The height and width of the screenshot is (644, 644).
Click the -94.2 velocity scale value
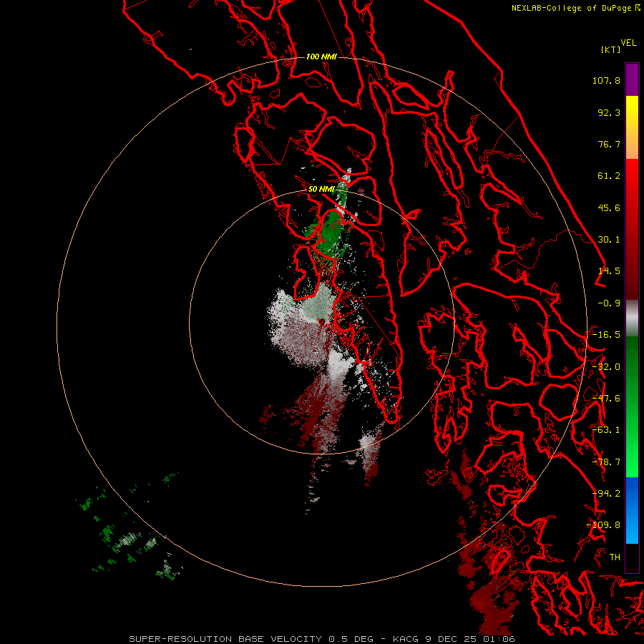pyautogui.click(x=606, y=494)
